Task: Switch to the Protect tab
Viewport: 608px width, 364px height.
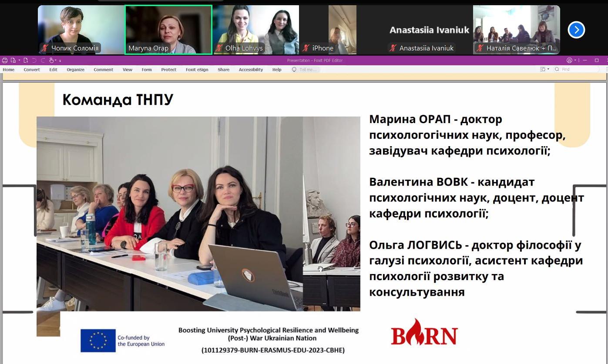Action: [168, 70]
